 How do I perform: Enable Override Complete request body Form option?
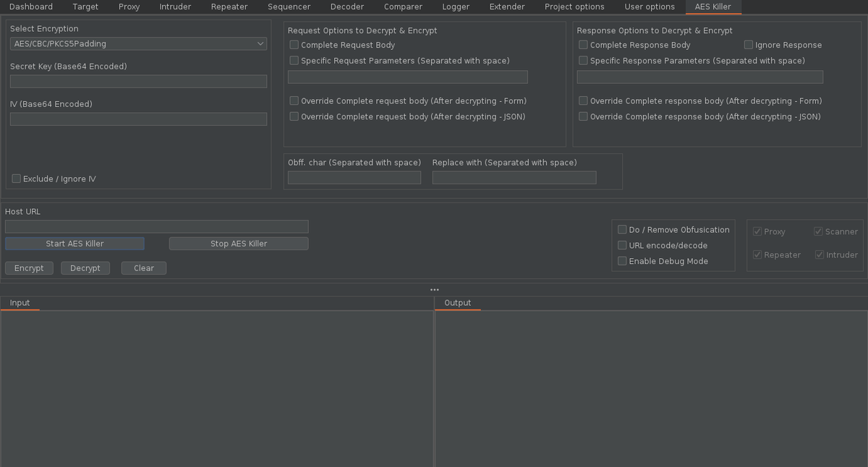tap(294, 100)
